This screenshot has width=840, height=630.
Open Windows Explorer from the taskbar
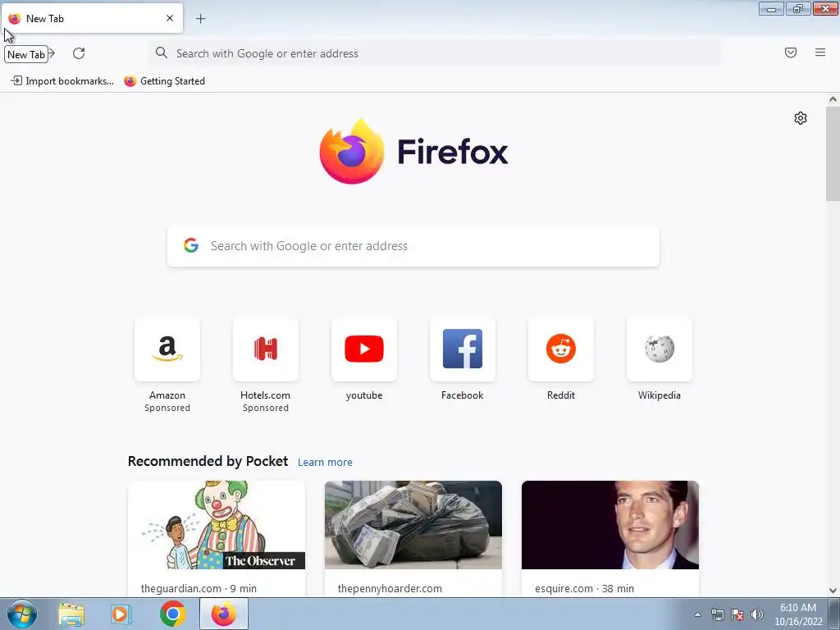point(71,614)
